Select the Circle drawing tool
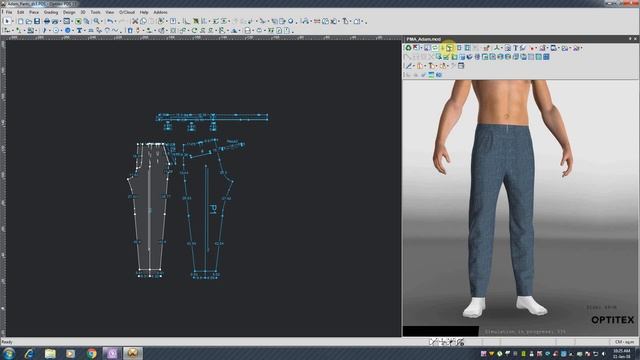The width and height of the screenshot is (640, 360). click(x=56, y=31)
